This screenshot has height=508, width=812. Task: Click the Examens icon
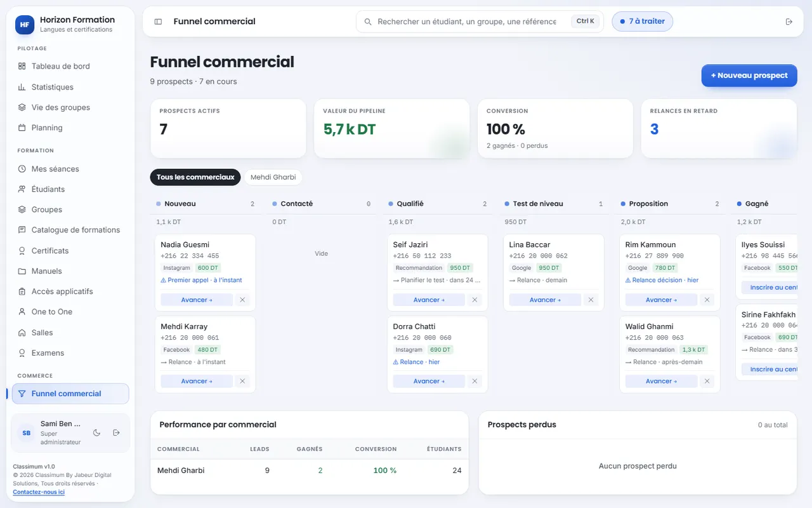(22, 353)
